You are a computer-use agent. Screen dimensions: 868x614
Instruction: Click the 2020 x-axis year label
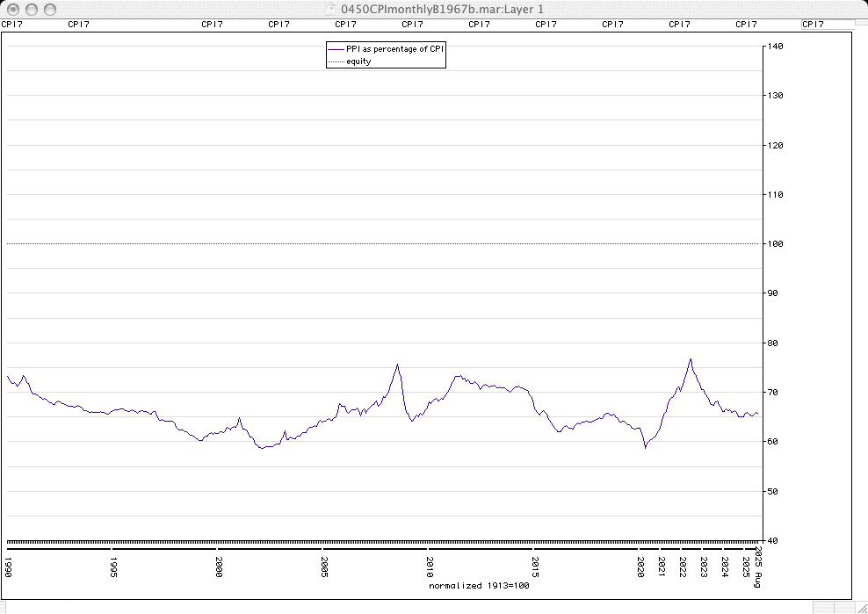tap(640, 565)
